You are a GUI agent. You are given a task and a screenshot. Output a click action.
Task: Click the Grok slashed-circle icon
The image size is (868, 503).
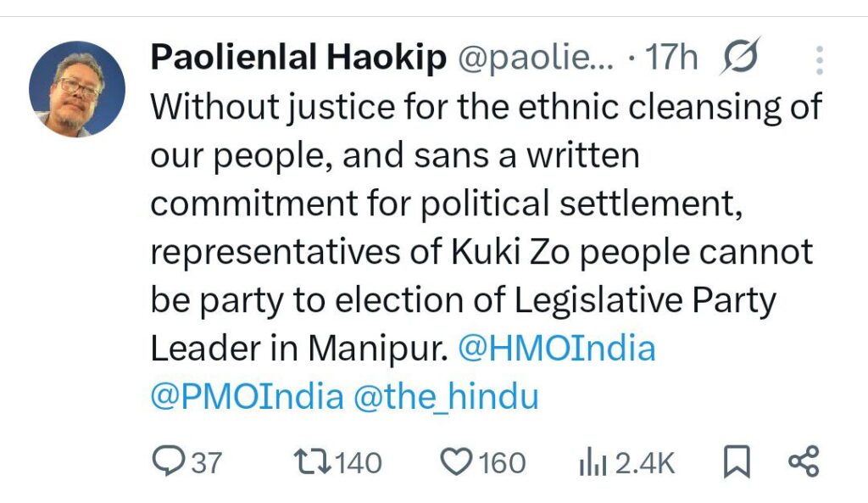(x=741, y=58)
